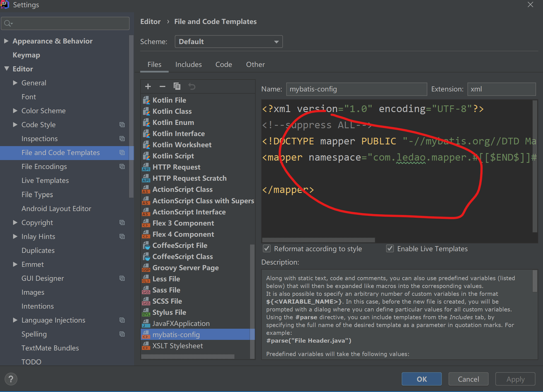Enable Reformat according to style
543x392 pixels.
(x=266, y=248)
